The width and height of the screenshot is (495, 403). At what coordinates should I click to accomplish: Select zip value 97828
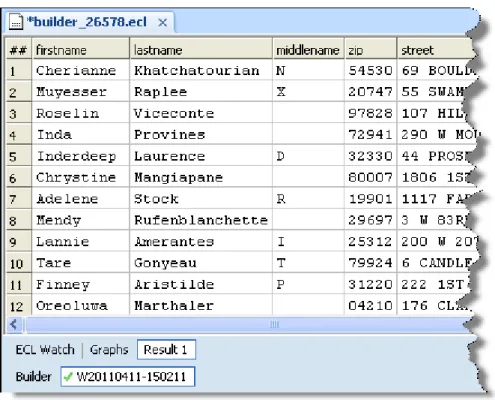[x=371, y=113]
